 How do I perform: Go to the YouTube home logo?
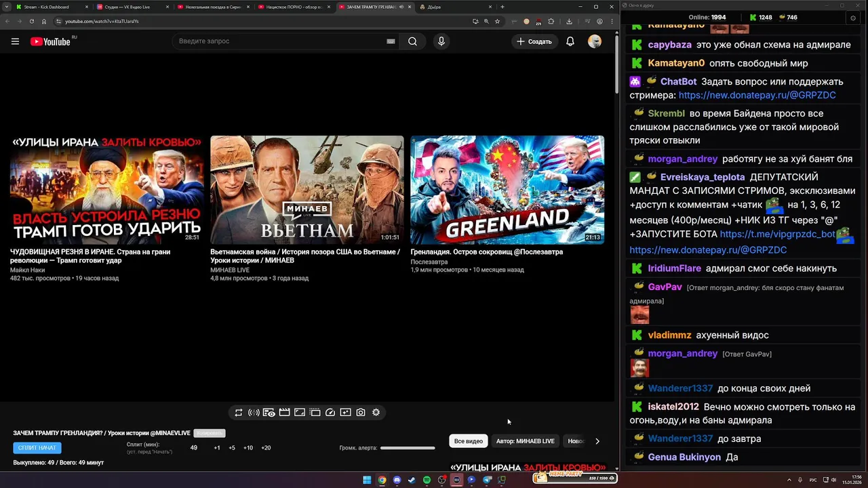(50, 41)
